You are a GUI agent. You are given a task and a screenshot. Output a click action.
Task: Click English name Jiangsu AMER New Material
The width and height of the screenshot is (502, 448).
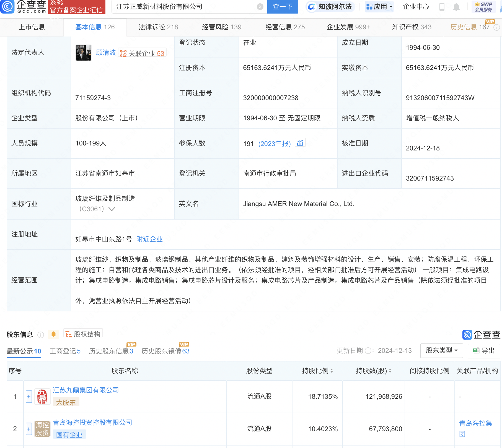299,204
